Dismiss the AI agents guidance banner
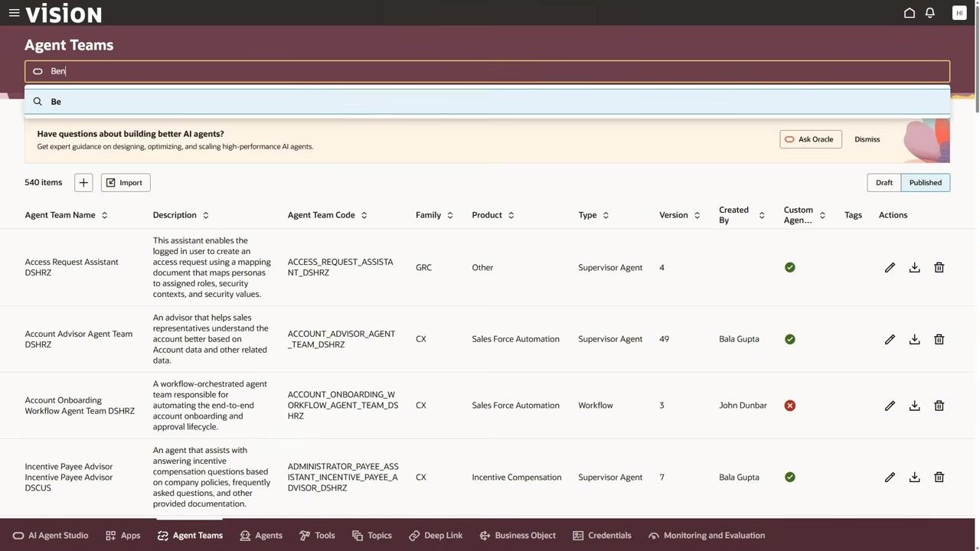980x551 pixels. pos(867,139)
